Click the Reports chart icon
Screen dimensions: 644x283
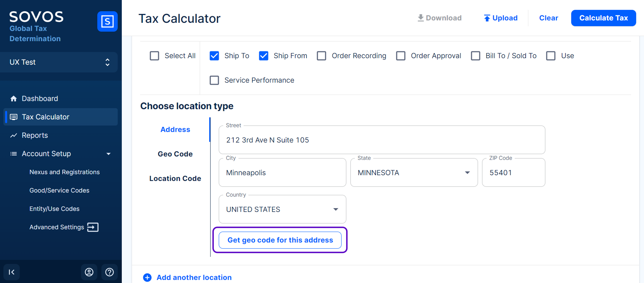click(14, 135)
